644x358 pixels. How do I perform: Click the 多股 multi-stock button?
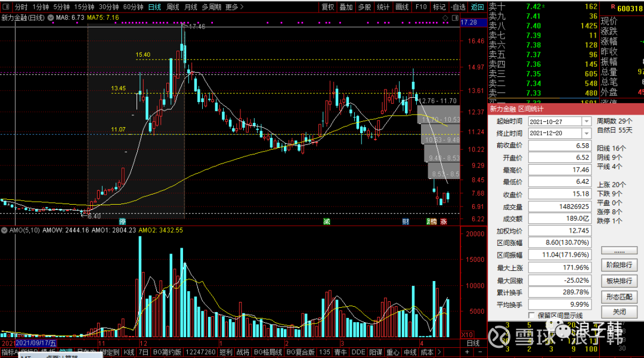[x=365, y=7]
